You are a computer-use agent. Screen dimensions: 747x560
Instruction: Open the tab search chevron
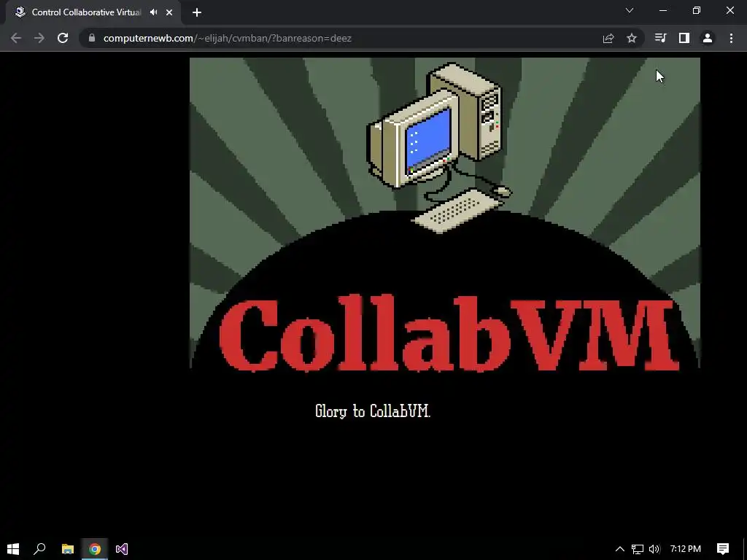[x=630, y=10]
